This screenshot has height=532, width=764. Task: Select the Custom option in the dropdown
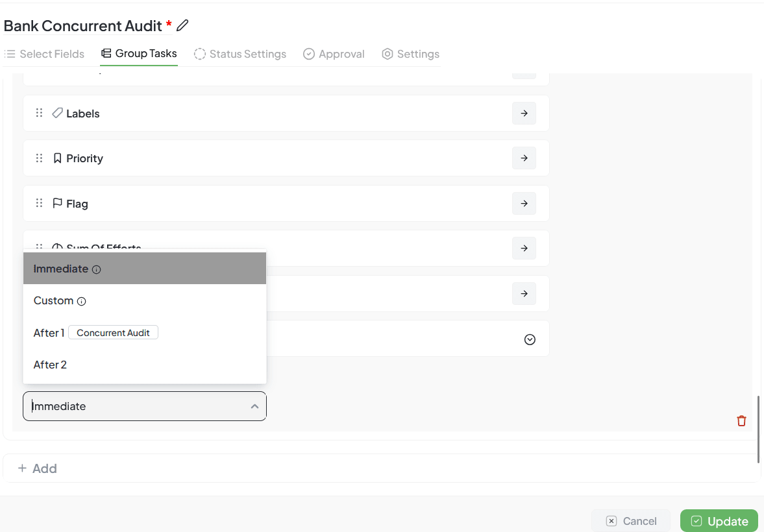[54, 300]
